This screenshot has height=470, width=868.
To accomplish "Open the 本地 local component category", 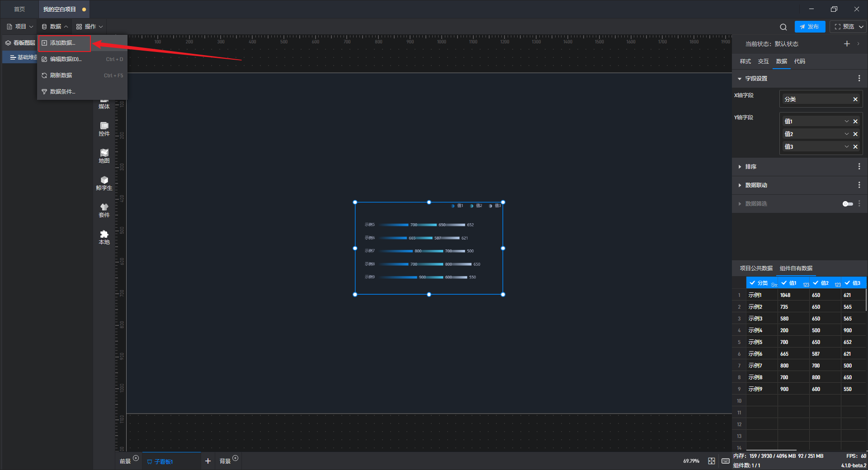I will coord(104,238).
